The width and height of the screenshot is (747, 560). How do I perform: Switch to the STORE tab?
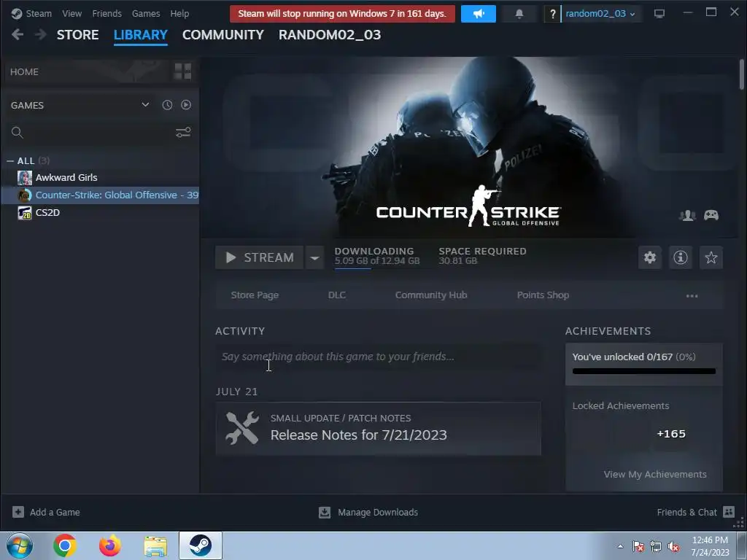(77, 35)
